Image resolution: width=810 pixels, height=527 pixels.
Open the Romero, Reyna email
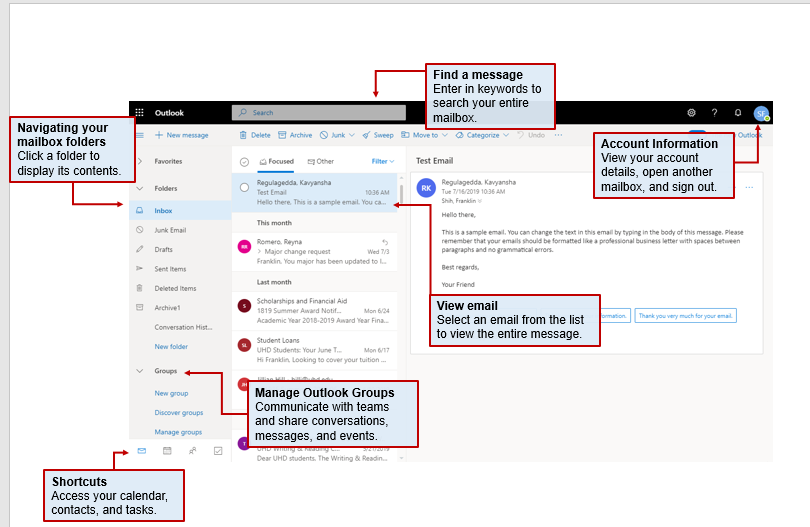point(315,252)
